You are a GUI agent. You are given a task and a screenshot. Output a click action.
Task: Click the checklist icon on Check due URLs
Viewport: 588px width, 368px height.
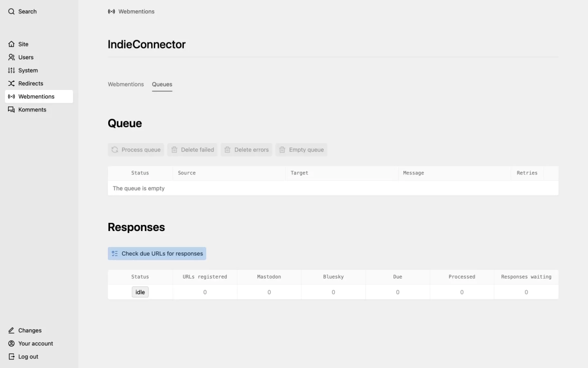[x=115, y=254]
